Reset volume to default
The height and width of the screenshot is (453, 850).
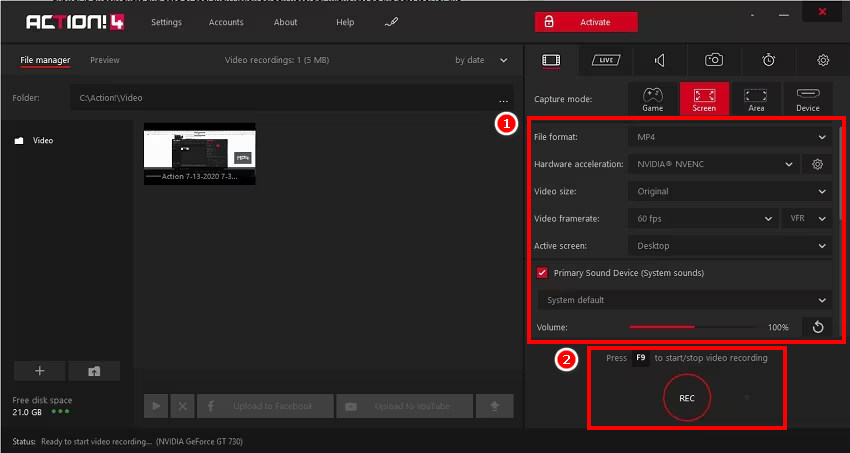(817, 327)
